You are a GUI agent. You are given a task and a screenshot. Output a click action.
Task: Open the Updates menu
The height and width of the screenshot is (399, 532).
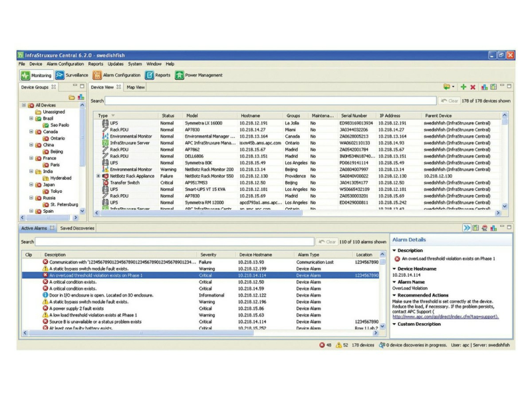tap(115, 64)
